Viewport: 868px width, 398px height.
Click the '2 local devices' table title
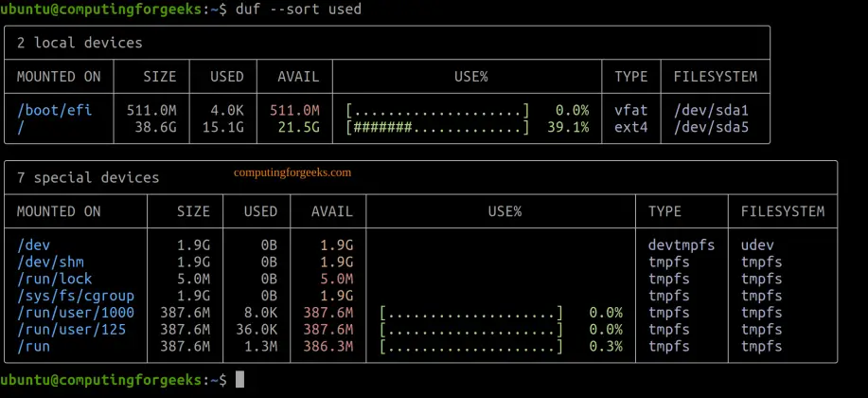[x=80, y=43]
